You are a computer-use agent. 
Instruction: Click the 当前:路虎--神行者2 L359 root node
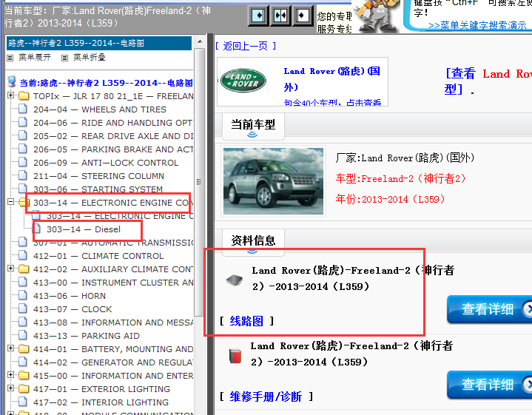click(107, 82)
